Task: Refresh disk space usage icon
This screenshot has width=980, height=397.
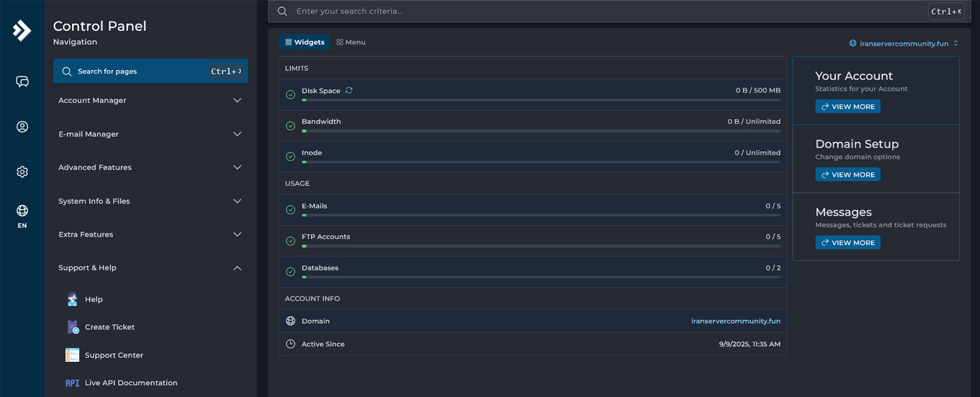Action: coord(349,90)
